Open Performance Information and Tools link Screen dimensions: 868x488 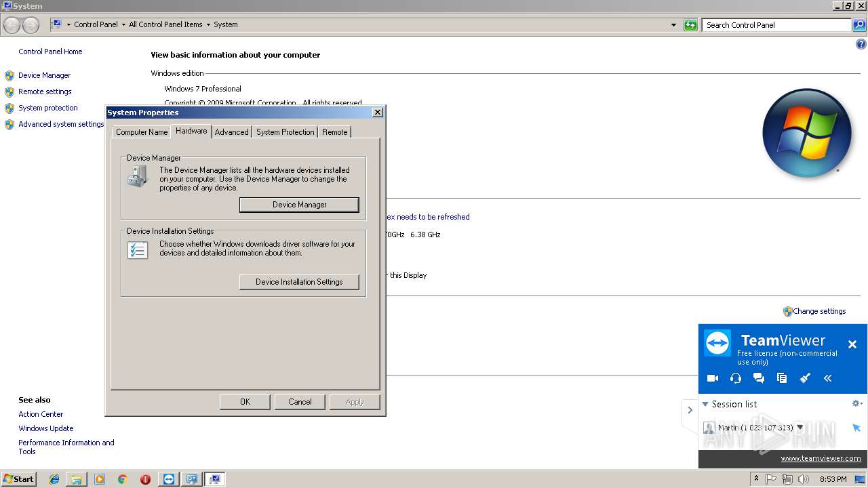(x=66, y=447)
